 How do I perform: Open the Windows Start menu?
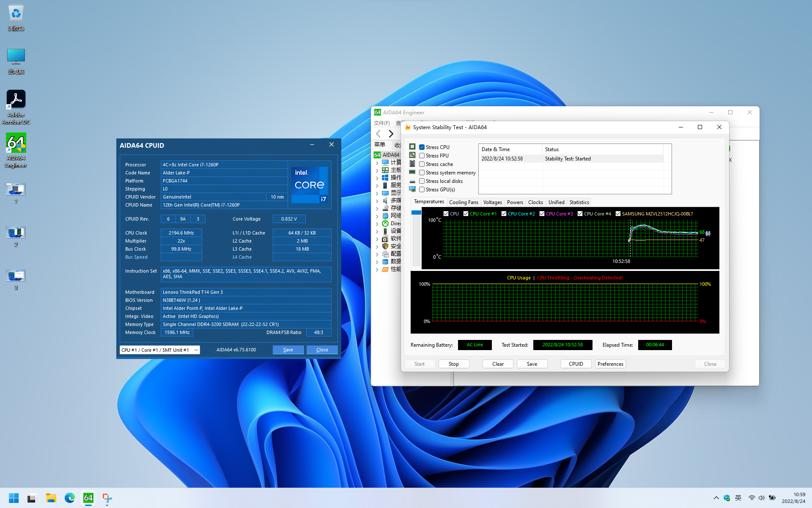click(x=14, y=498)
